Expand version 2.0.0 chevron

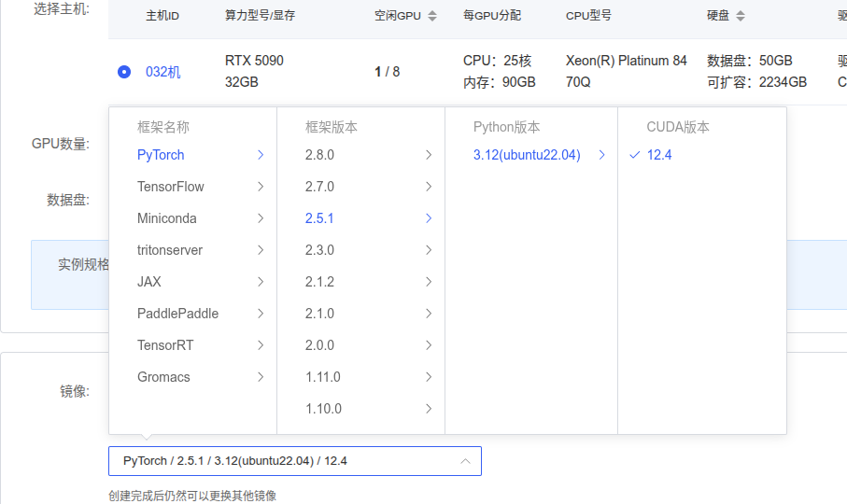429,345
